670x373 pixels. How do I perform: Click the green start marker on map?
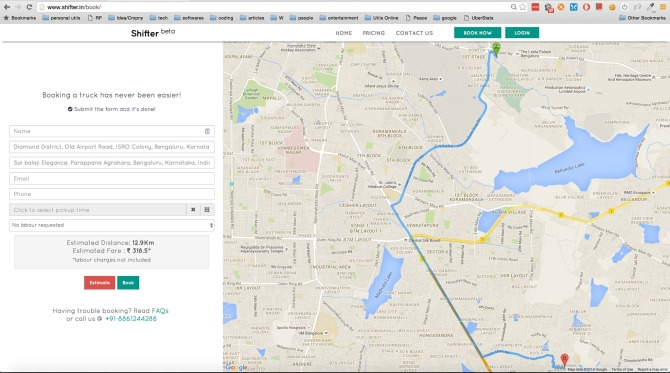(x=496, y=49)
